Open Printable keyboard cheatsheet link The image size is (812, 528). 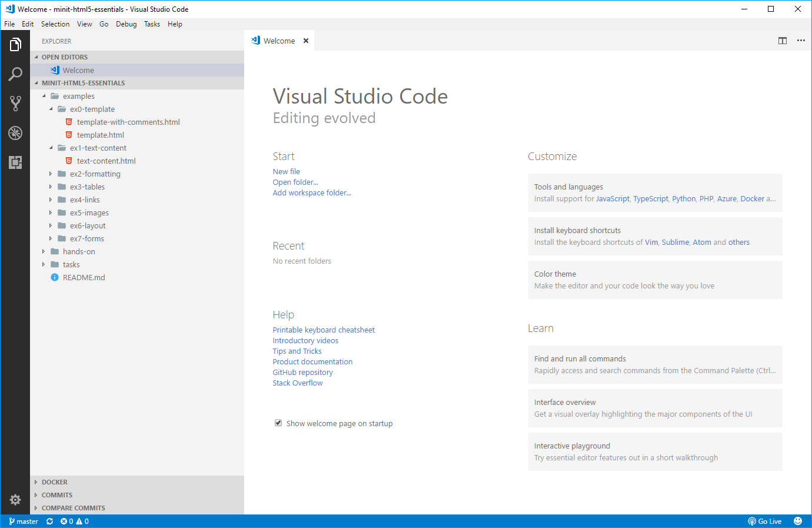point(324,330)
